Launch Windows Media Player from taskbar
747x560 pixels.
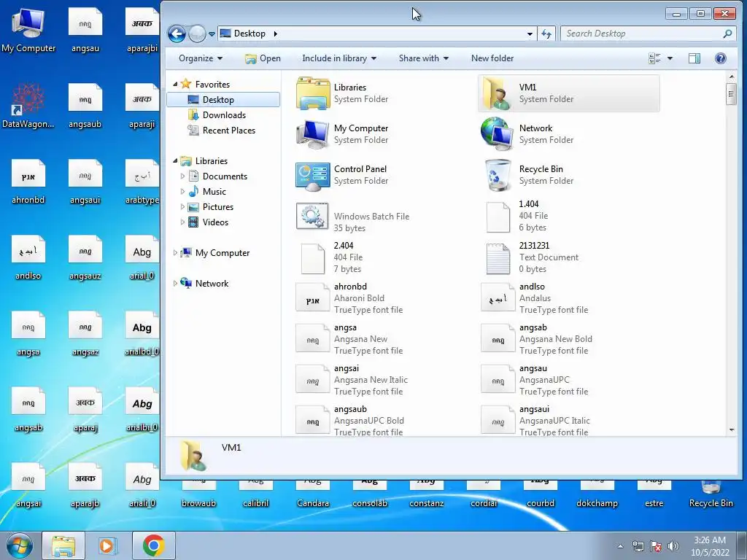click(107, 545)
